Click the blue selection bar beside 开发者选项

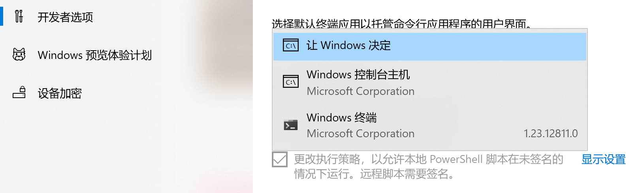[x=2, y=16]
